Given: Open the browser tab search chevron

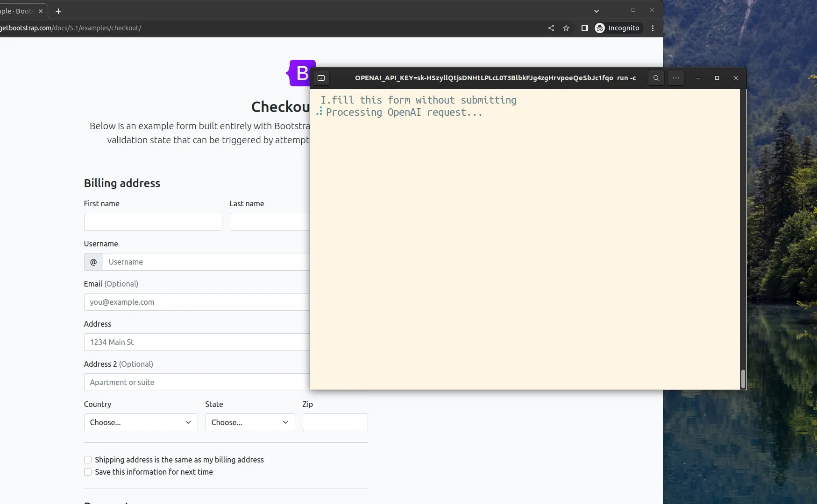Looking at the screenshot, I should pyautogui.click(x=597, y=11).
